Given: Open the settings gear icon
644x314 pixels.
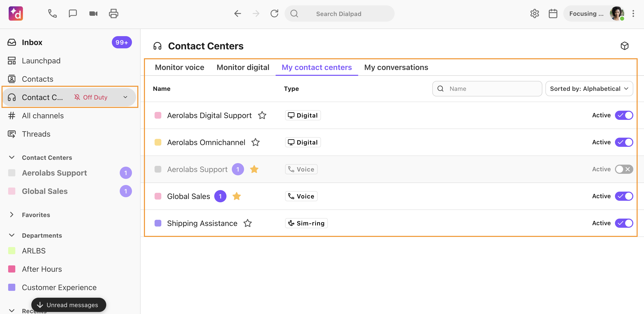Looking at the screenshot, I should coord(535,13).
